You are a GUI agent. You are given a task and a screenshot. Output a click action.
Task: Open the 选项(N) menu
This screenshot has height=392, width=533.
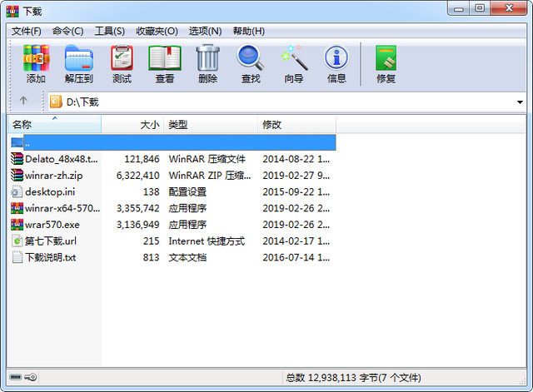(x=206, y=32)
